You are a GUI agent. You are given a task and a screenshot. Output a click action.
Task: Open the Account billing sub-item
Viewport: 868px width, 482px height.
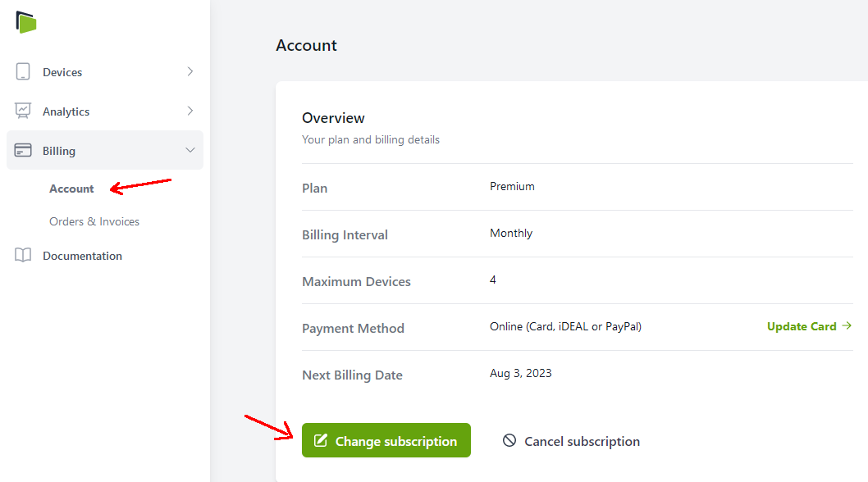click(x=71, y=189)
